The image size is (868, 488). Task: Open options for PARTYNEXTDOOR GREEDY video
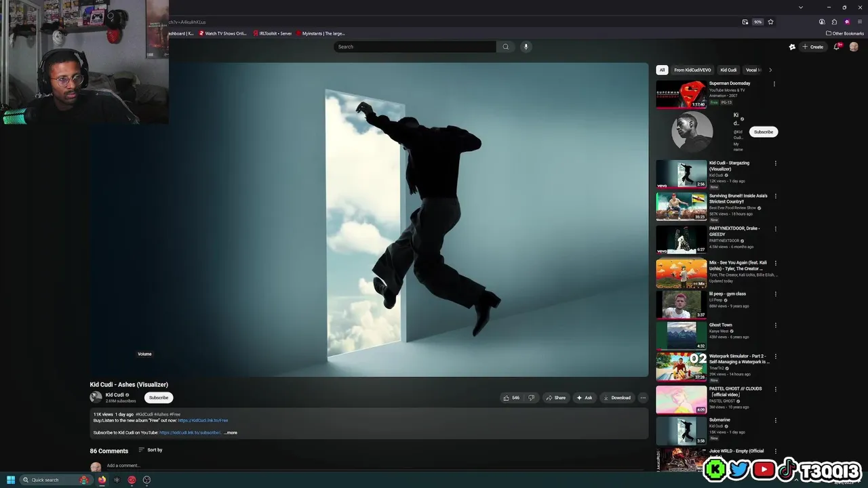click(x=775, y=229)
